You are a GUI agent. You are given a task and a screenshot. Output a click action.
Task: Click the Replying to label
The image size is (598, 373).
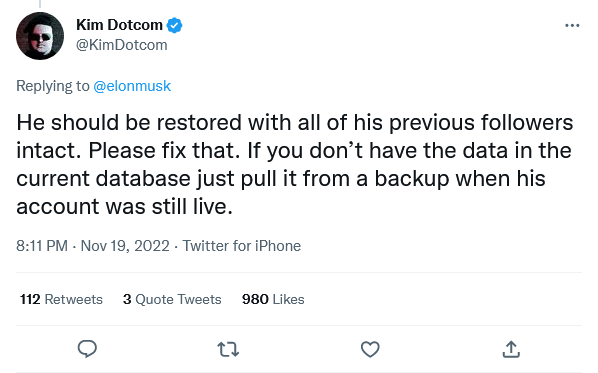[53, 86]
